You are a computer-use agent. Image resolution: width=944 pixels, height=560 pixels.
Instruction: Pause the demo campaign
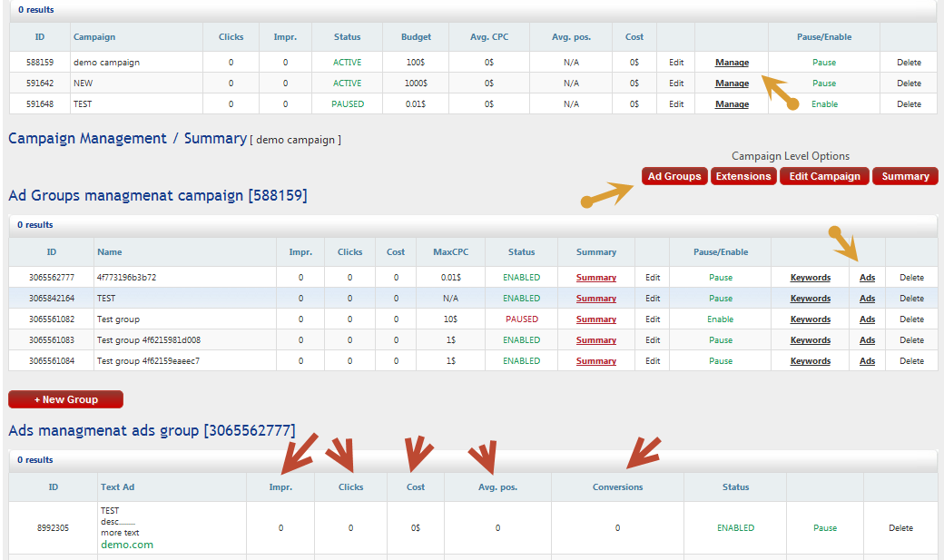(x=824, y=63)
